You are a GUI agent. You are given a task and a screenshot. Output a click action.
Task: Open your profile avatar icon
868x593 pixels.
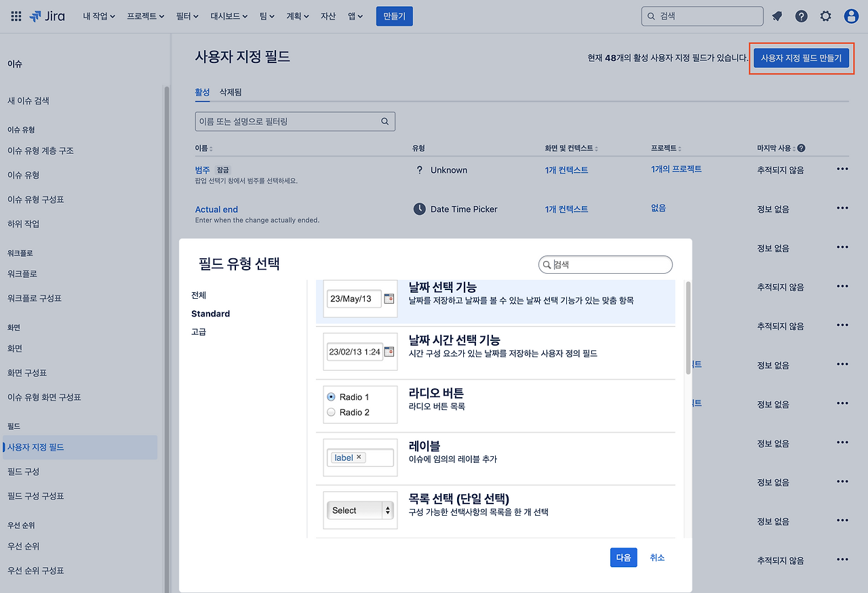click(x=850, y=16)
